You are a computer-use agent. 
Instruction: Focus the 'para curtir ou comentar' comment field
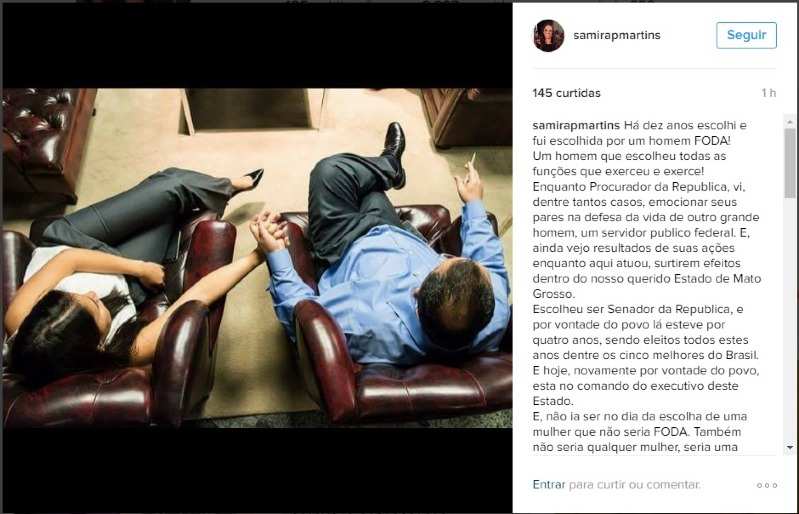634,484
